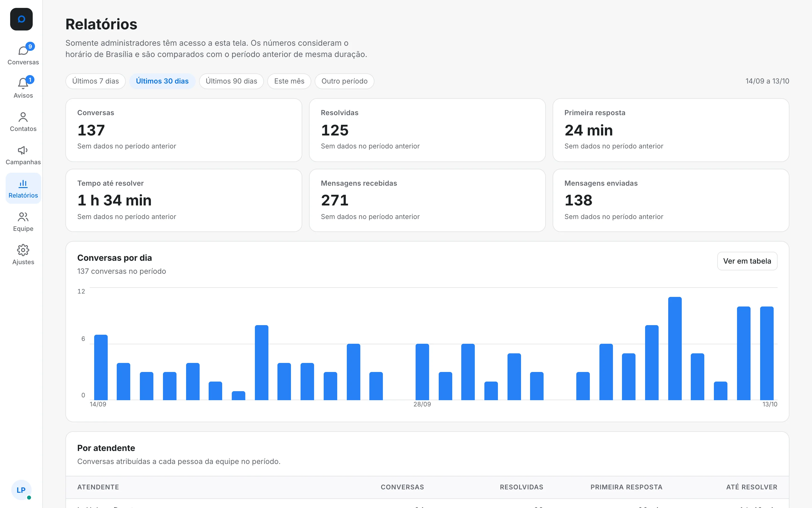Click the ATENDENTE column header
This screenshot has height=508, width=812.
point(98,487)
